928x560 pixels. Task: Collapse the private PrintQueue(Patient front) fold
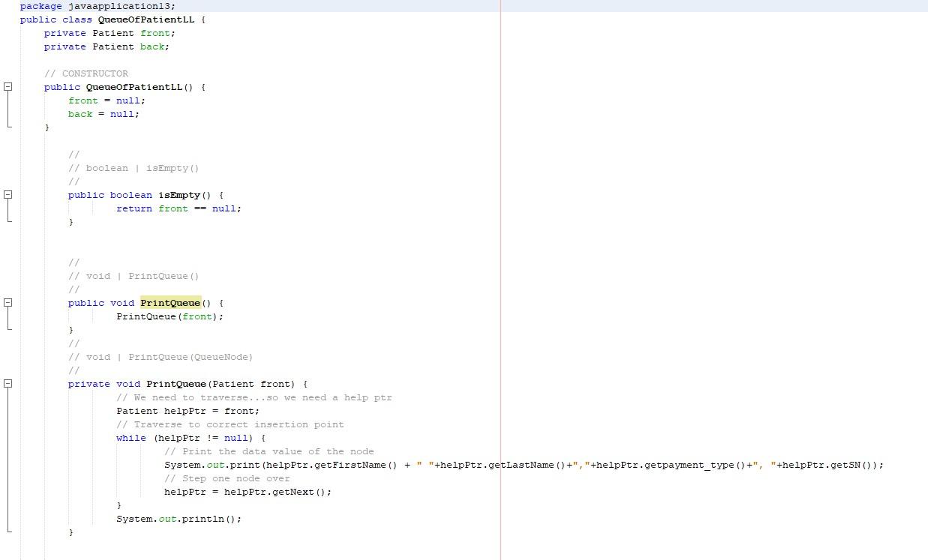point(8,383)
